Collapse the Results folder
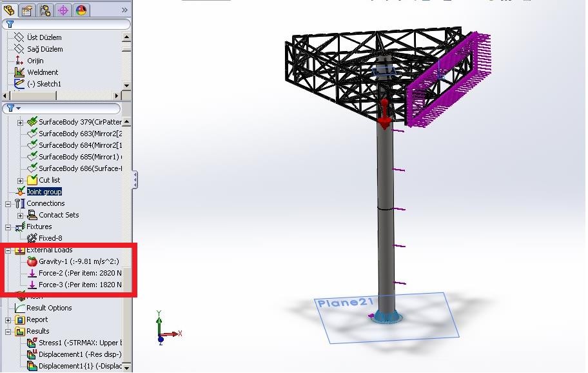 (x=8, y=331)
